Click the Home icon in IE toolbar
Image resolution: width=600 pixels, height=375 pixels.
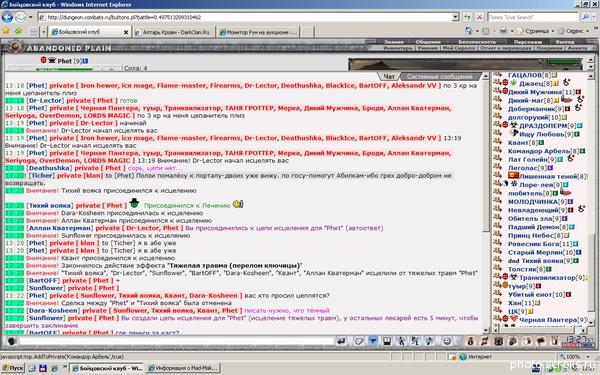click(468, 31)
